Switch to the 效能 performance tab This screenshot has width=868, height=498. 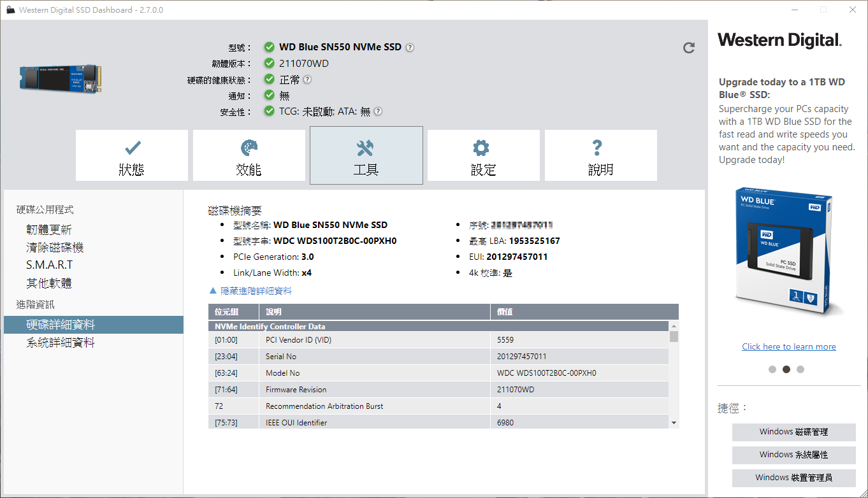pyautogui.click(x=249, y=156)
